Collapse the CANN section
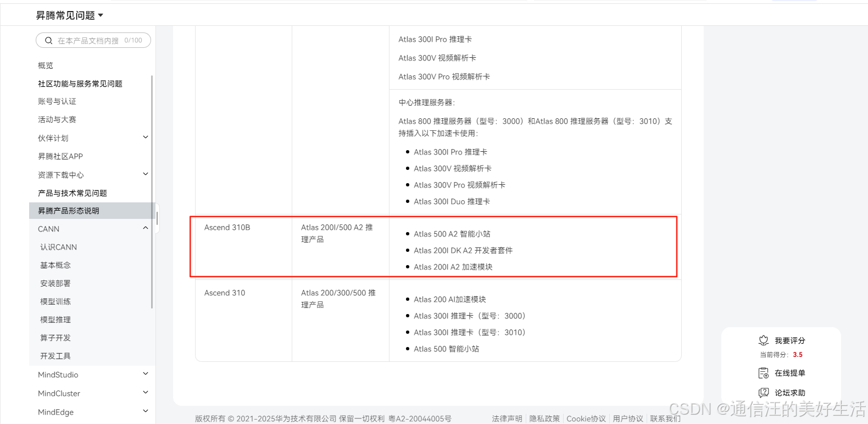This screenshot has height=424, width=868. point(146,228)
